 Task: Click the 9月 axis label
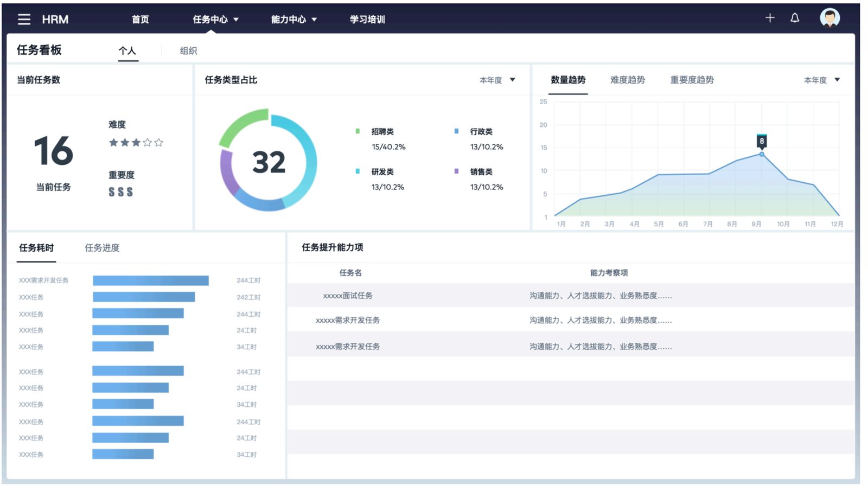[x=756, y=224]
